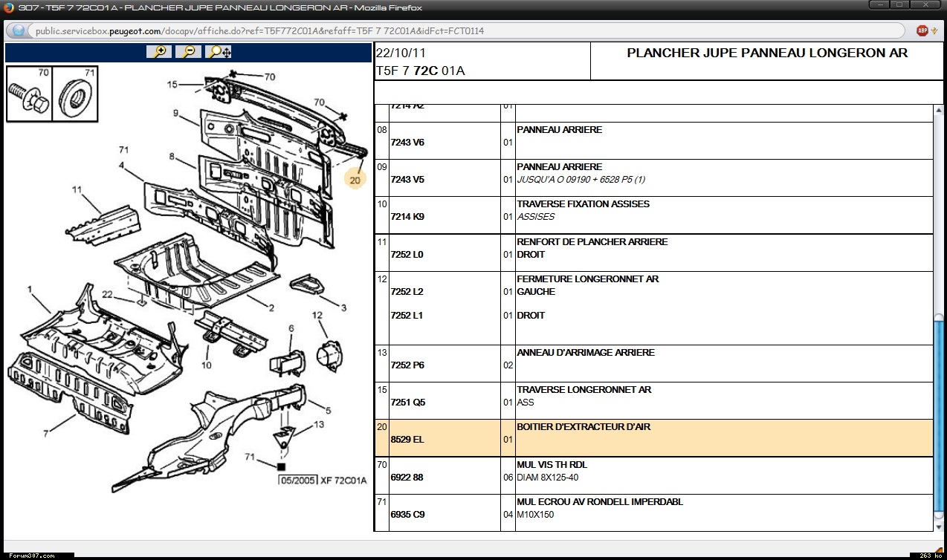Click the magnifier with move arrows icon
Image resolution: width=947 pixels, height=560 pixels.
(219, 51)
